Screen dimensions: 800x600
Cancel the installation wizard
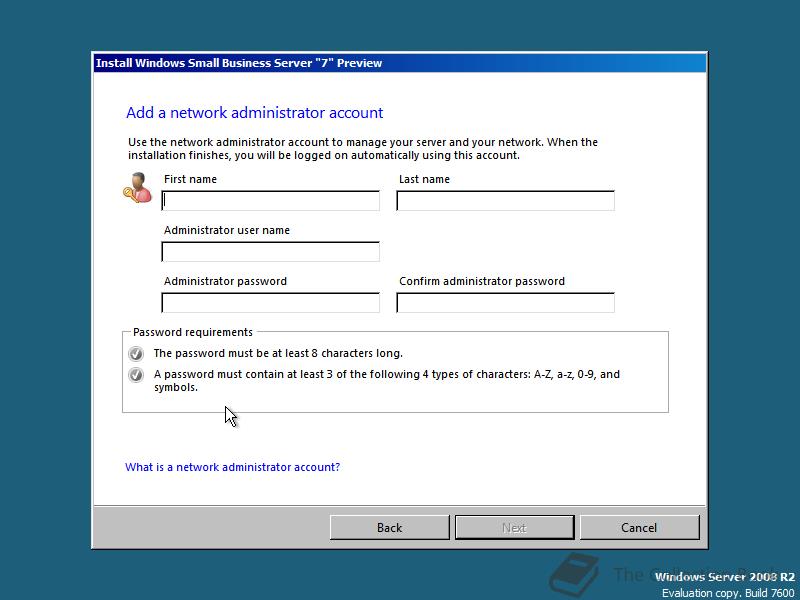[x=639, y=528]
